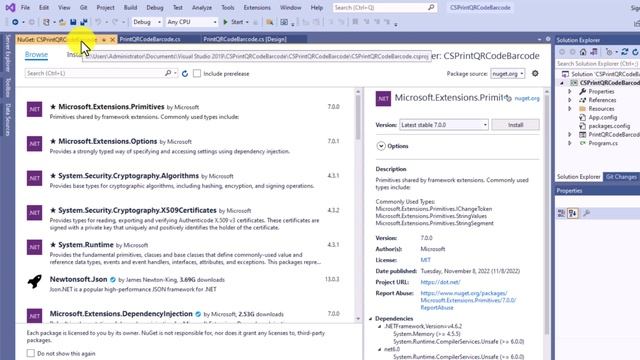Install the Microsoft.Extensions.Primitives package
Screen dimensions: 640x360
[x=516, y=125]
